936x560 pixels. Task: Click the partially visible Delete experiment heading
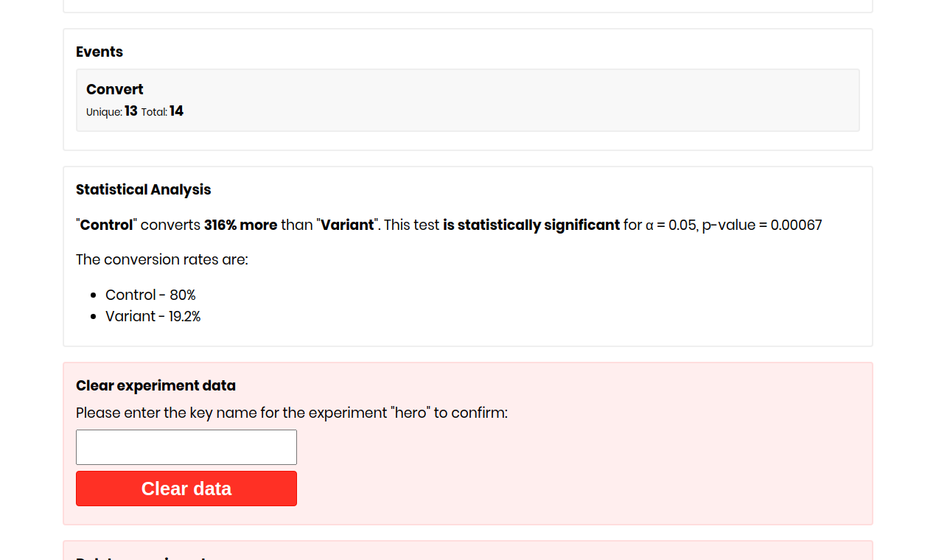point(140,557)
